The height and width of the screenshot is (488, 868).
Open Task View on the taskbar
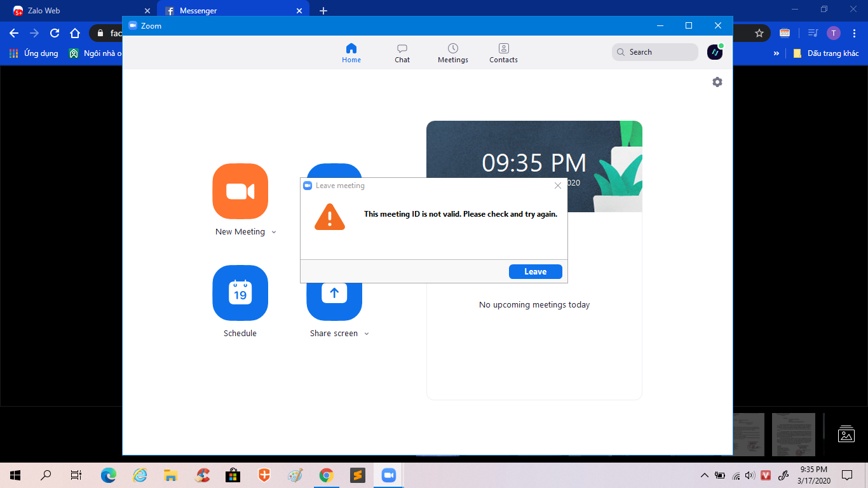[x=76, y=475]
